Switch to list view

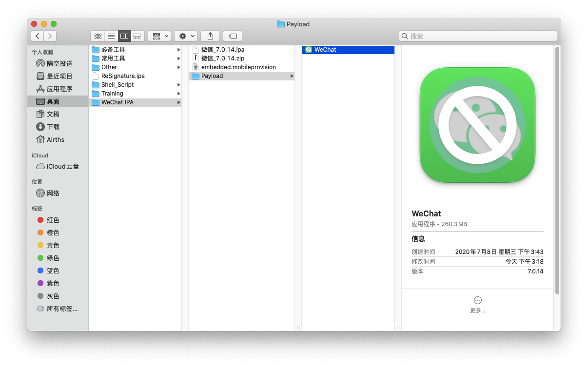[x=111, y=36]
